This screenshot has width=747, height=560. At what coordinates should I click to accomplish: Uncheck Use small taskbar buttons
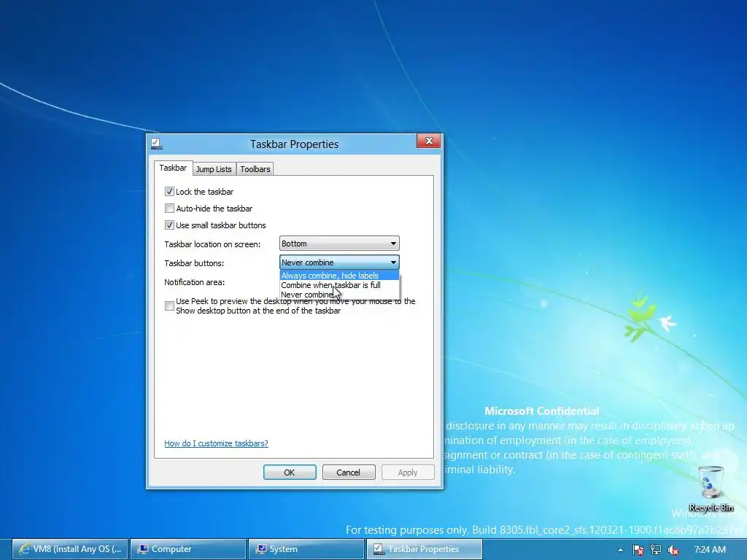(x=169, y=225)
